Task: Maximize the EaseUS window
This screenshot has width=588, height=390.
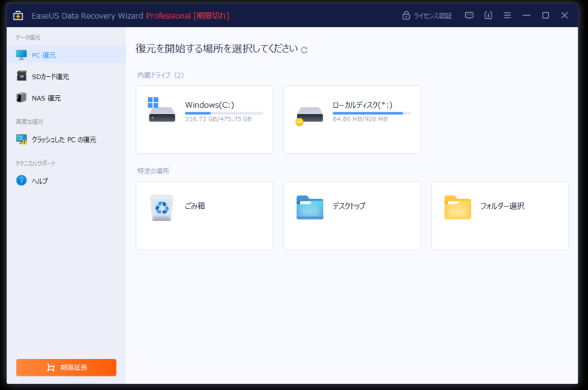Action: 546,15
